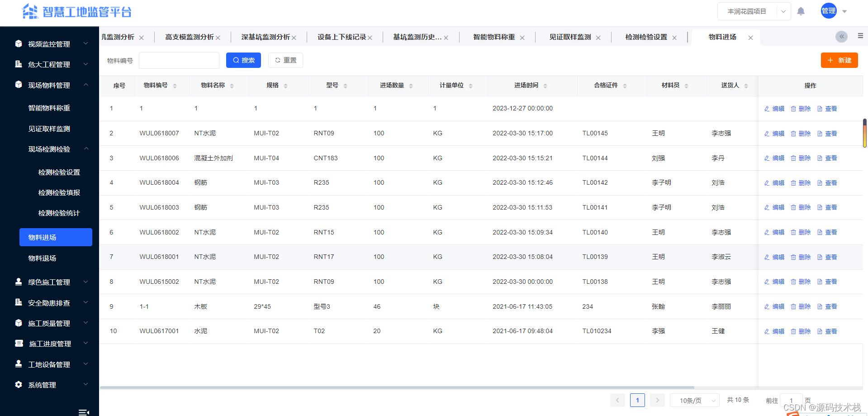Switch to the 高支模监测分析 tab
The image size is (868, 416).
[x=190, y=37]
